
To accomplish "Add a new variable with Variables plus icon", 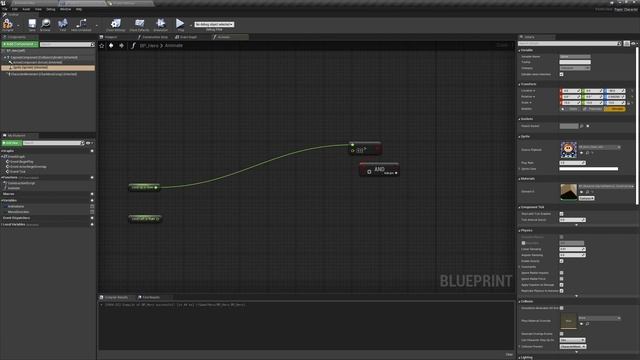I will coord(92,200).
